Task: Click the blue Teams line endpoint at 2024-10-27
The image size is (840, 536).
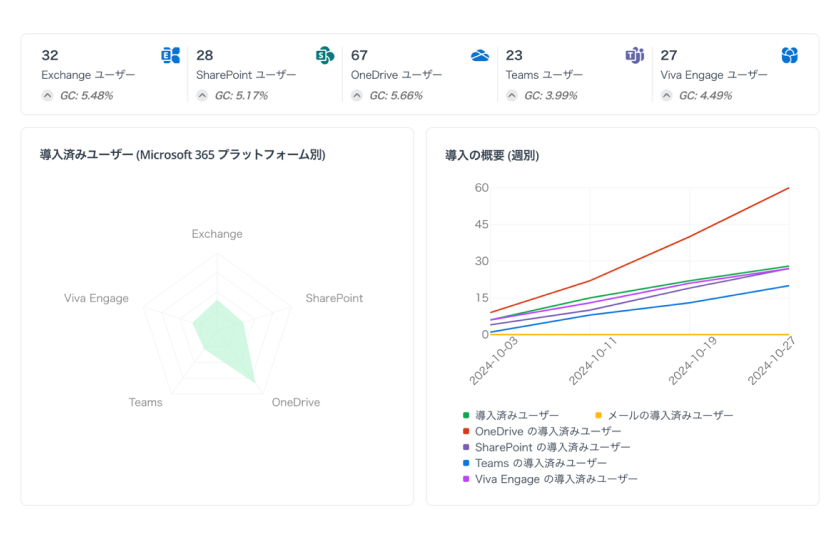Action: [789, 285]
